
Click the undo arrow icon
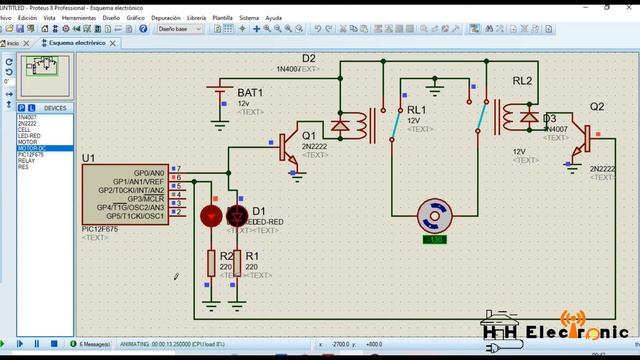pyautogui.click(x=318, y=29)
